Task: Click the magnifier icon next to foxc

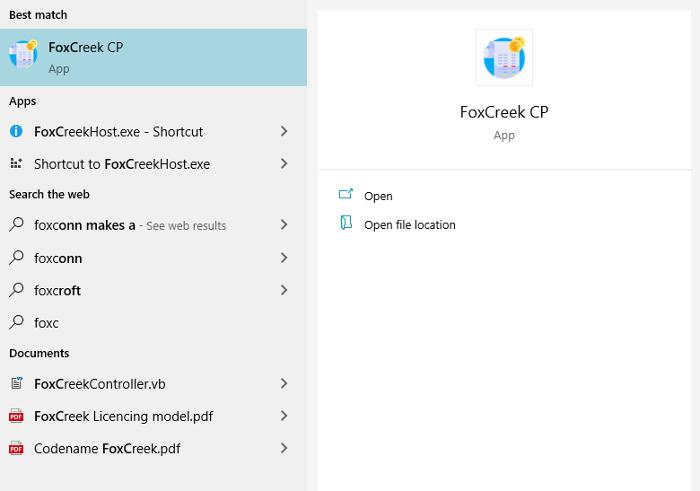Action: [x=16, y=322]
